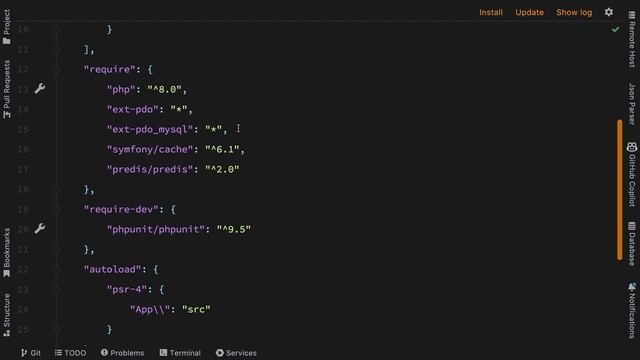Click line number 15 in gutter
This screenshot has height=360, width=640.
pyautogui.click(x=23, y=129)
